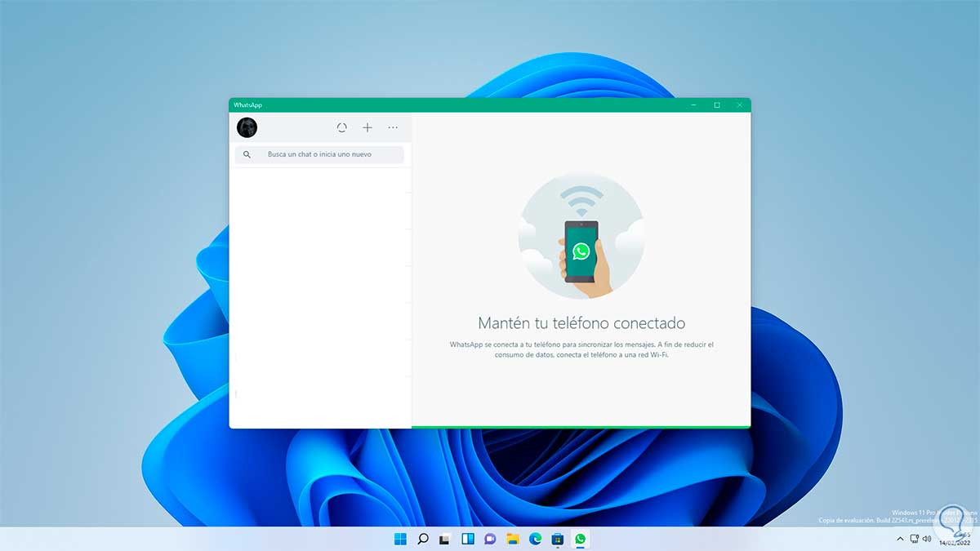Maximize the WhatsApp window
The image size is (980, 551).
coord(717,104)
